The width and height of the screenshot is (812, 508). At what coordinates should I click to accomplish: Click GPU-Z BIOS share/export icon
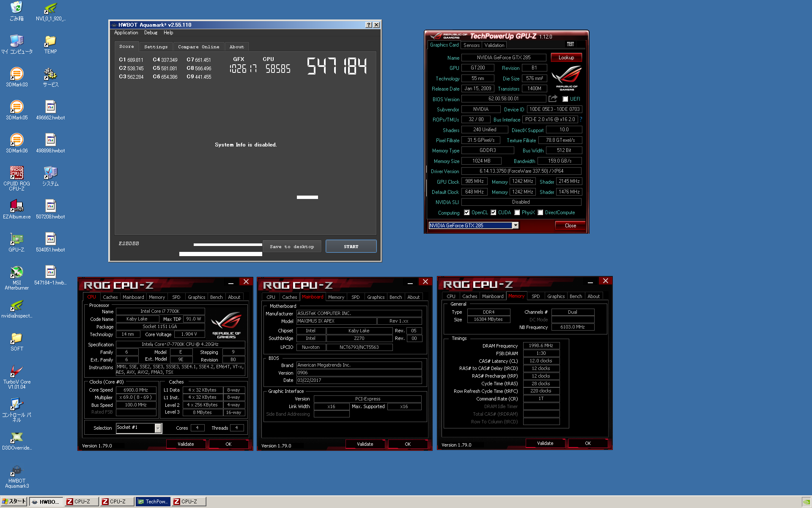click(x=553, y=98)
